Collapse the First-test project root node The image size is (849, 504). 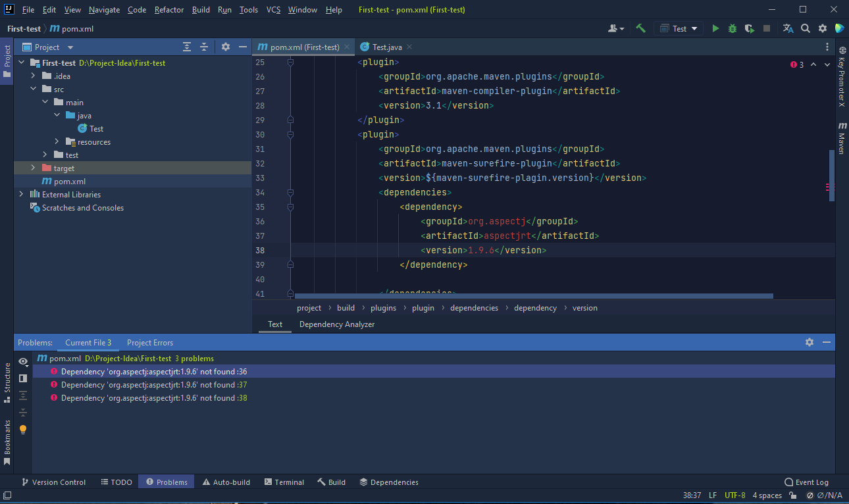click(x=21, y=63)
